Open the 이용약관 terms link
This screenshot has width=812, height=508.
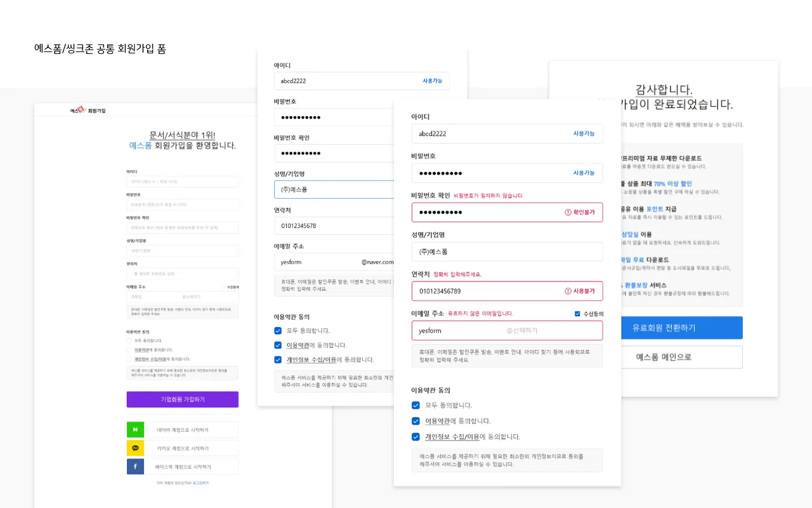click(438, 421)
